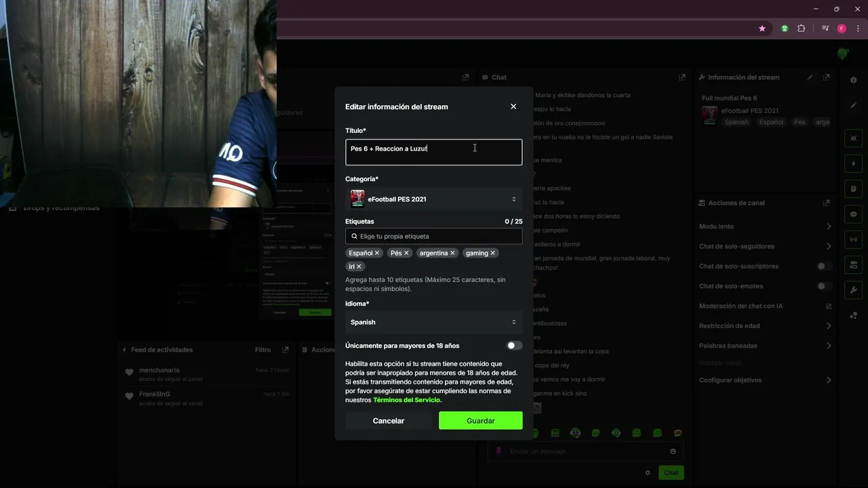Open the browser three-dot menu

(x=858, y=28)
